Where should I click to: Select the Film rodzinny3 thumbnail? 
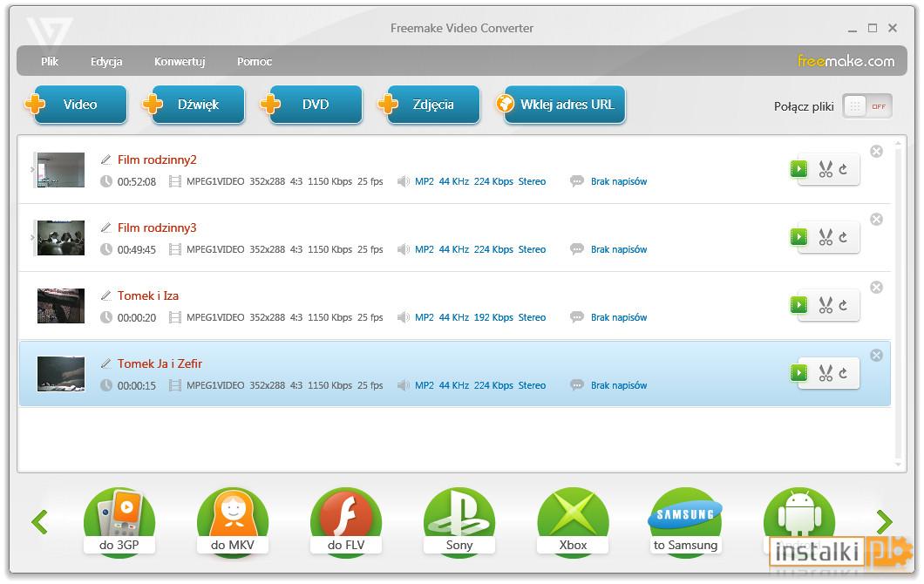click(61, 237)
